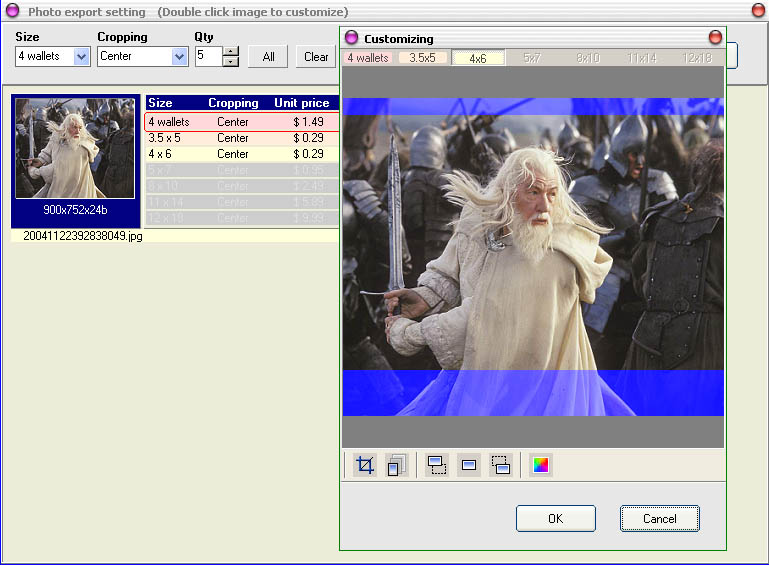Screen dimensions: 769x565
Task: Click the Clear button
Action: pyautogui.click(x=316, y=57)
